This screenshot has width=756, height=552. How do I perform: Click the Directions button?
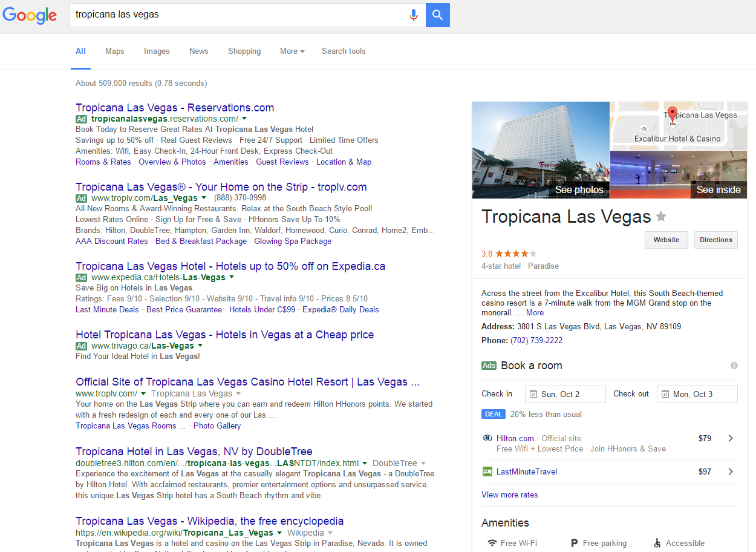715,240
